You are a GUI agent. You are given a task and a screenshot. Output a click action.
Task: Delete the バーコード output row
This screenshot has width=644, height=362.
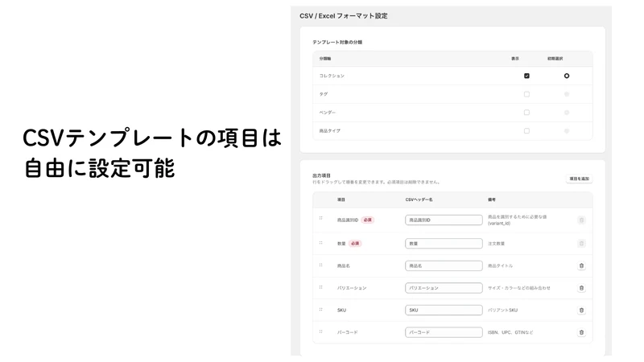[x=581, y=332]
